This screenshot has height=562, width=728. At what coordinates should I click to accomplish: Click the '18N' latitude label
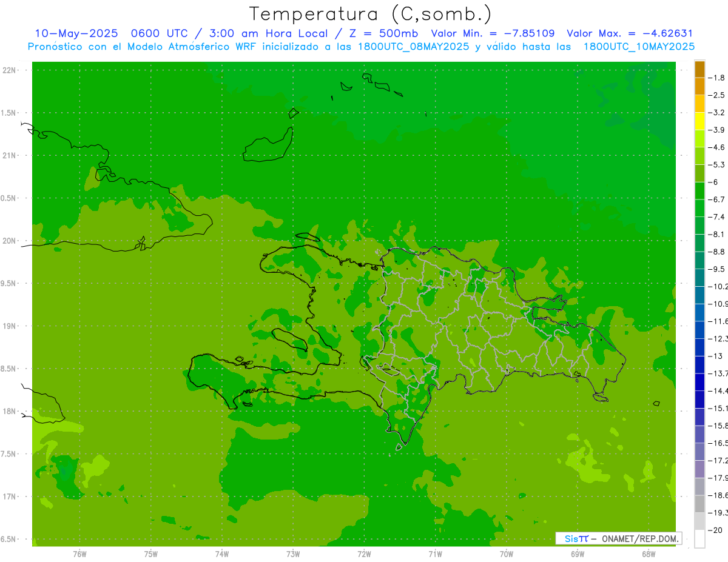[x=10, y=411]
